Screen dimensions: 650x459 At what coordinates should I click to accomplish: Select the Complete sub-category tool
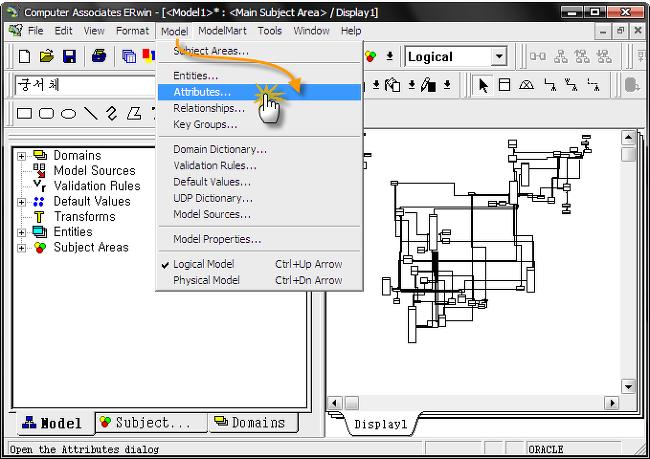point(526,85)
